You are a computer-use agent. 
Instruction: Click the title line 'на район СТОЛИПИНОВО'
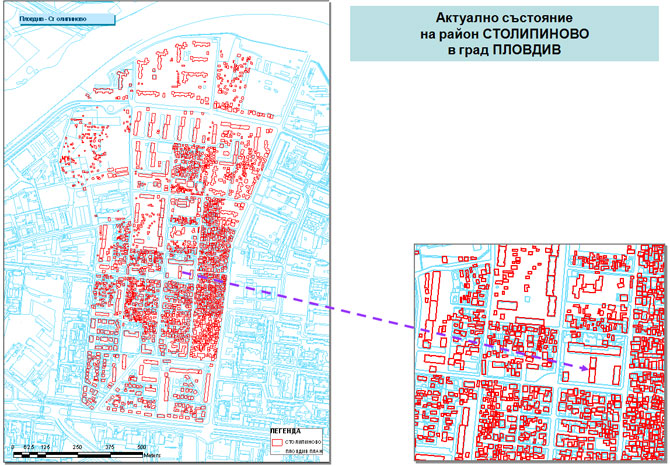[504, 34]
